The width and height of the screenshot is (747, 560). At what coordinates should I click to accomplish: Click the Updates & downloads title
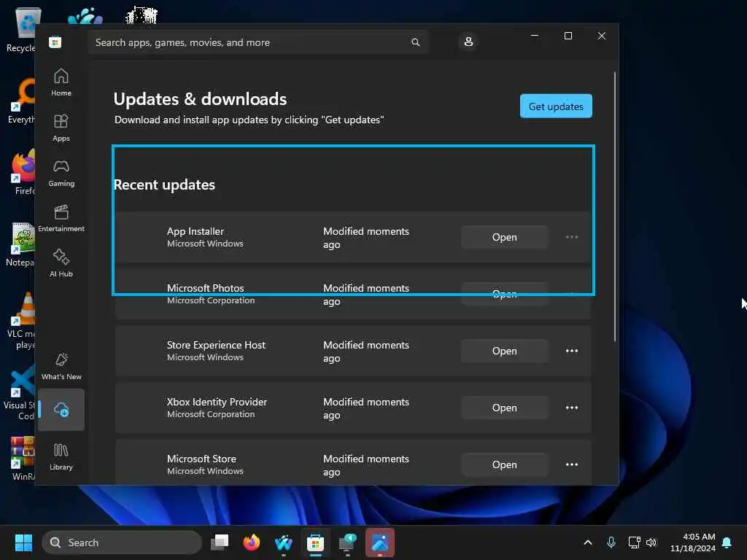click(x=200, y=99)
